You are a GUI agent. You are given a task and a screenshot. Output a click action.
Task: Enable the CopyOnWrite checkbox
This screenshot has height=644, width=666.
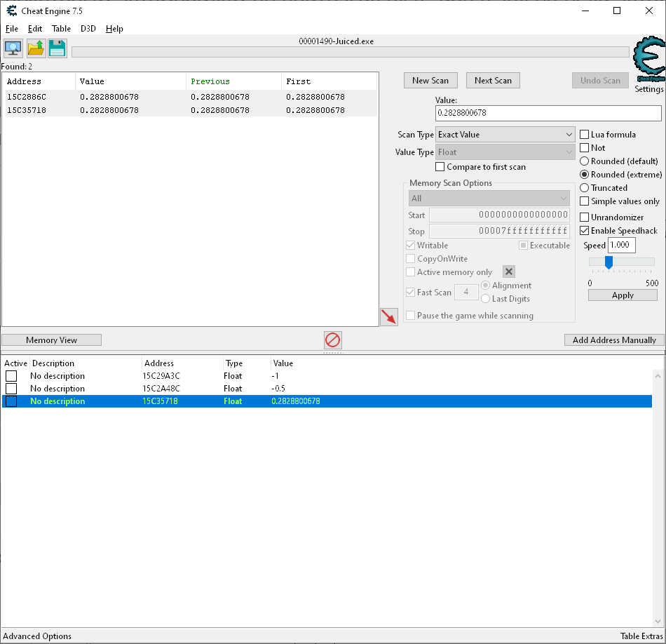410,259
